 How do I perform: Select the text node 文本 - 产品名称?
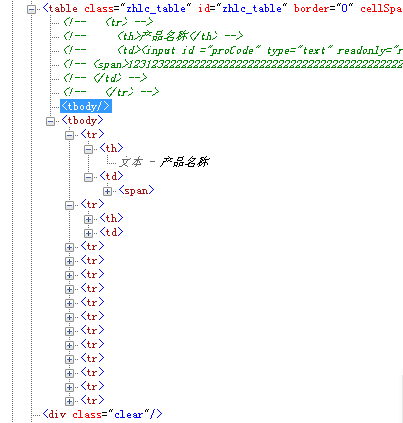164,162
